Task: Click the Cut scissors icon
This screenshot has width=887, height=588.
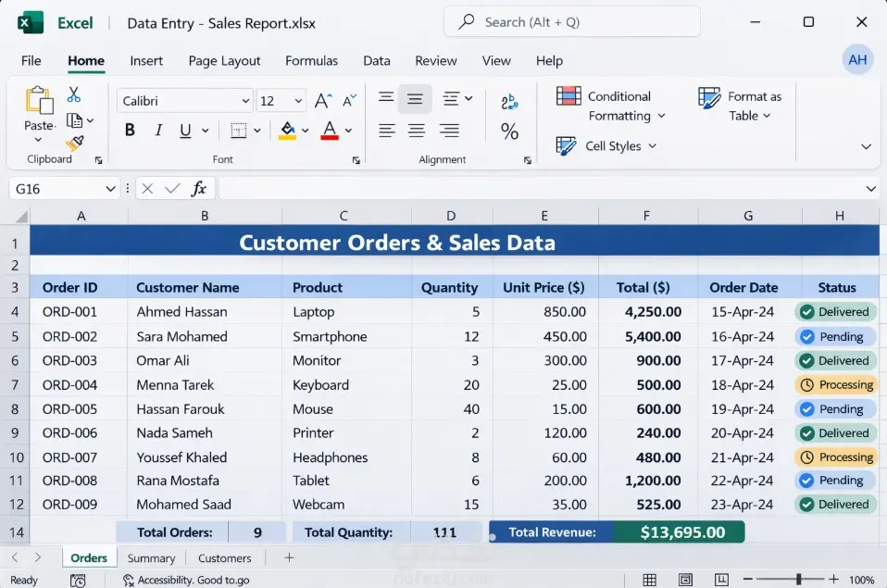Action: pos(74,95)
